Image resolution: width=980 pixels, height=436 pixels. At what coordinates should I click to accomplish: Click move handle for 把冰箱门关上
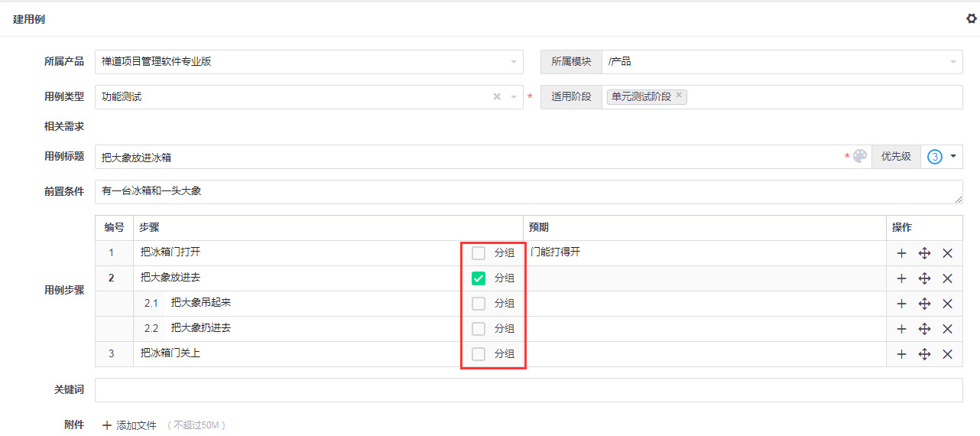tap(924, 354)
